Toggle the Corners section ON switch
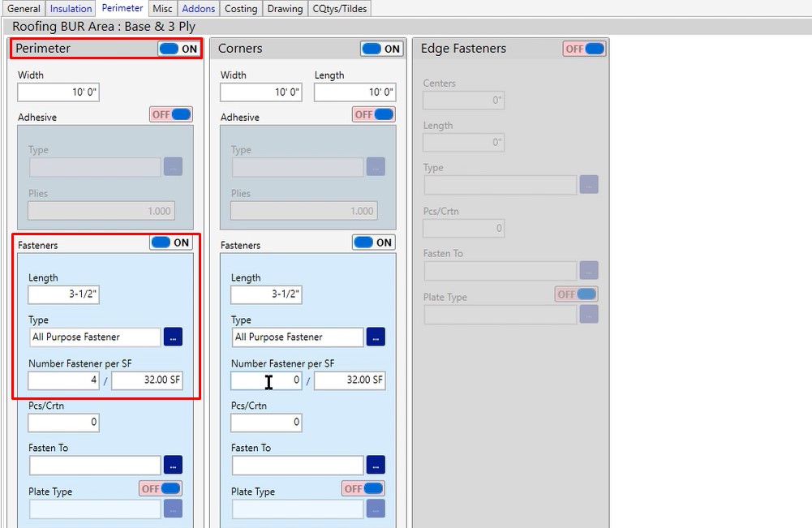812x528 pixels. coord(381,49)
